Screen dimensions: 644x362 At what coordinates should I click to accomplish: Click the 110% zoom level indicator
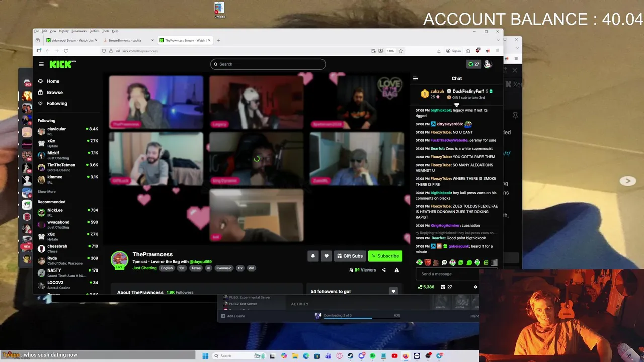[390, 51]
